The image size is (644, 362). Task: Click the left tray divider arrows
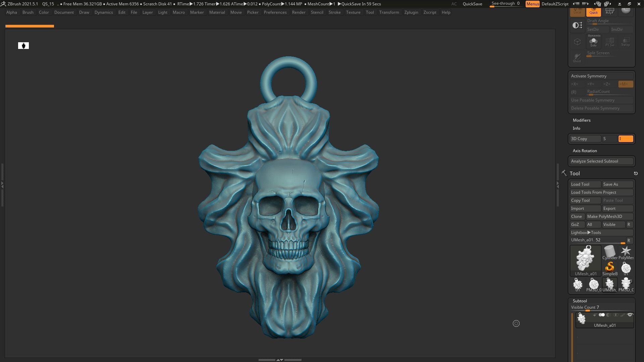2,185
